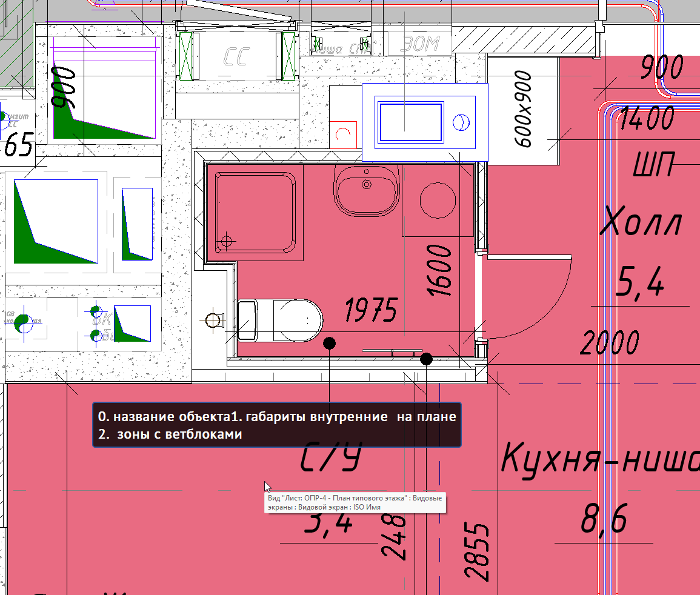Select the square shower tray

pyautogui.click(x=255, y=213)
